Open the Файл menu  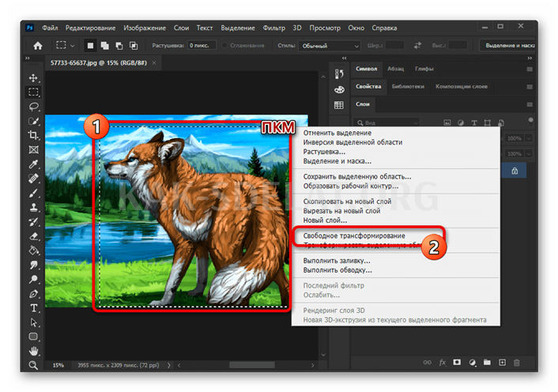50,28
